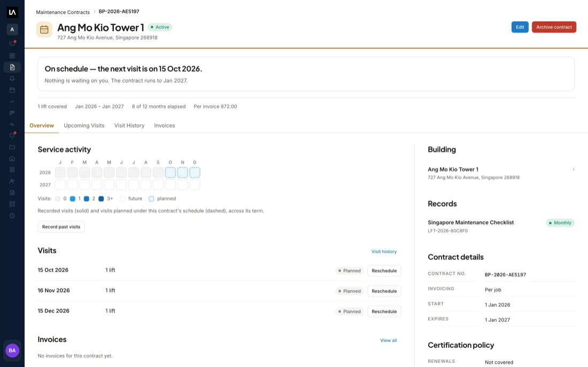Click the 0-visits grey legend swatch
The image size is (588, 367).
(57, 199)
